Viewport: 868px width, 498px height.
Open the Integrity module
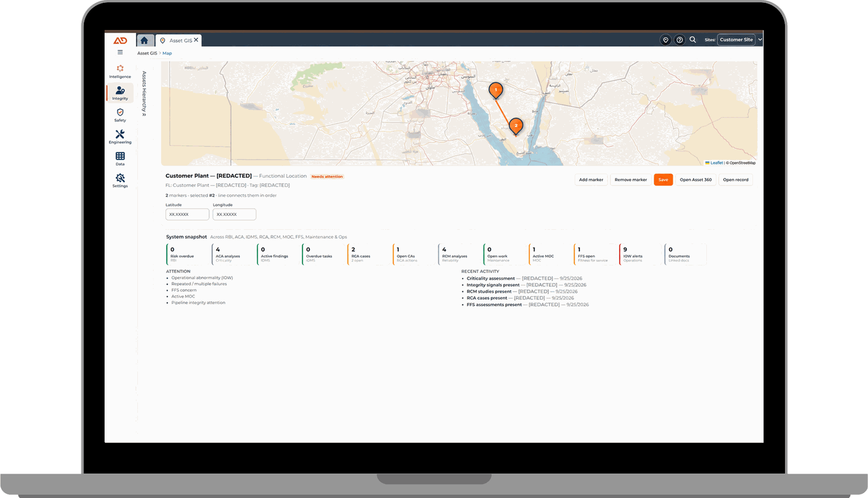pyautogui.click(x=120, y=93)
